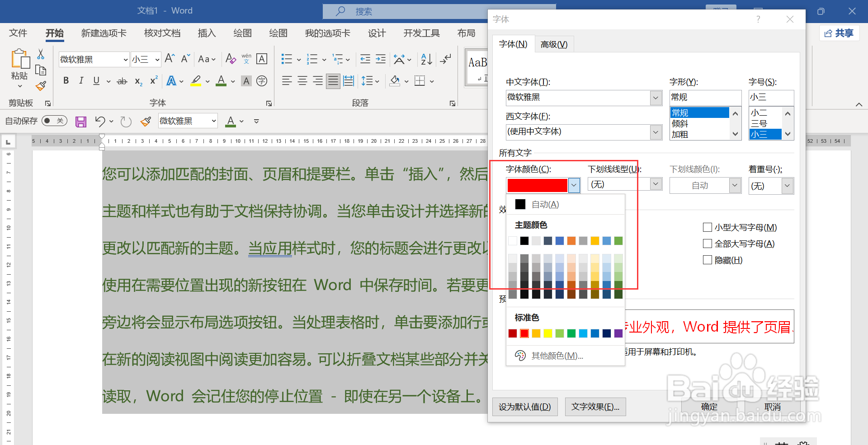Image resolution: width=868 pixels, height=445 pixels.
Task: Expand the font color dropdown arrow
Action: (x=574, y=185)
